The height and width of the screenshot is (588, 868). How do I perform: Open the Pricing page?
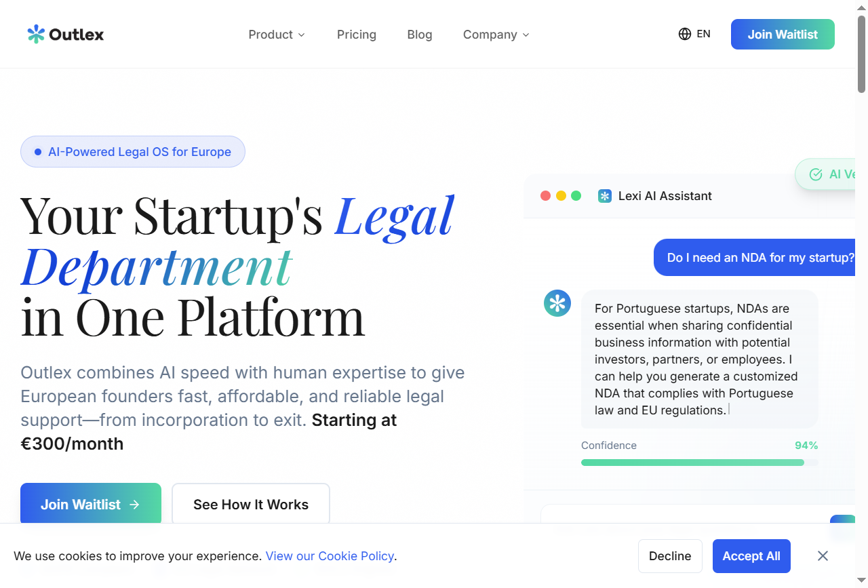click(357, 35)
